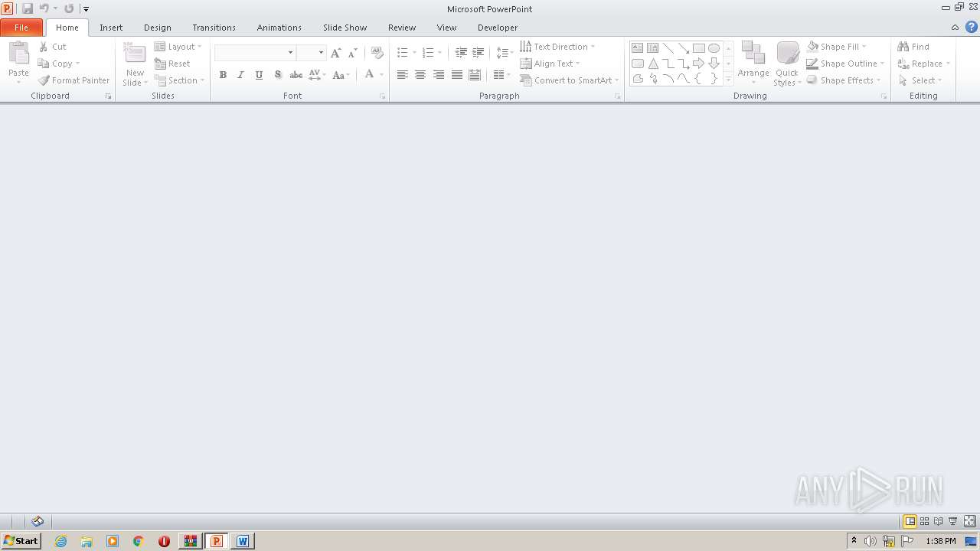This screenshot has height=551, width=980.
Task: Open Word from the taskbar
Action: 243,541
